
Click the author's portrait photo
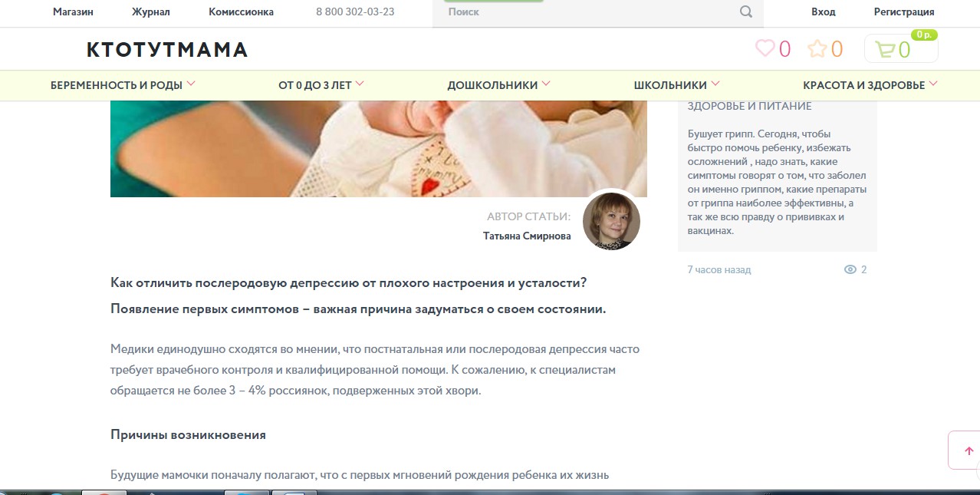pyautogui.click(x=611, y=221)
